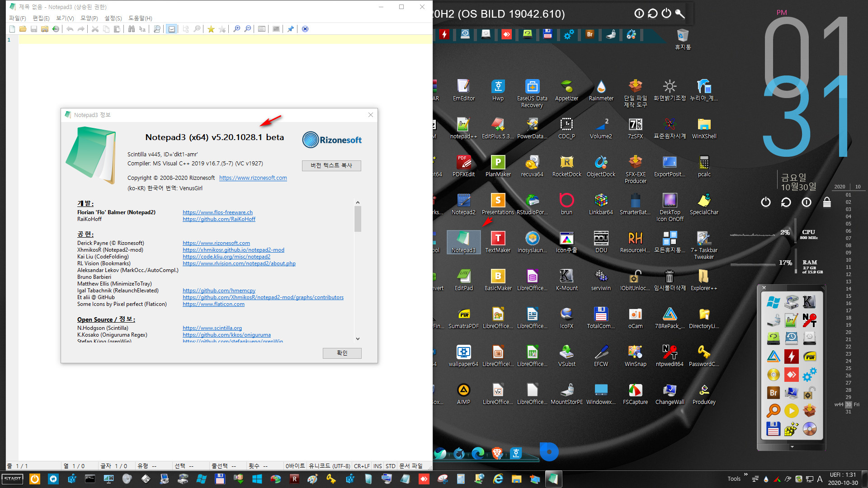868x488 pixels.
Task: Click the down arrow of the About dialog scrollbar
Action: [x=358, y=338]
